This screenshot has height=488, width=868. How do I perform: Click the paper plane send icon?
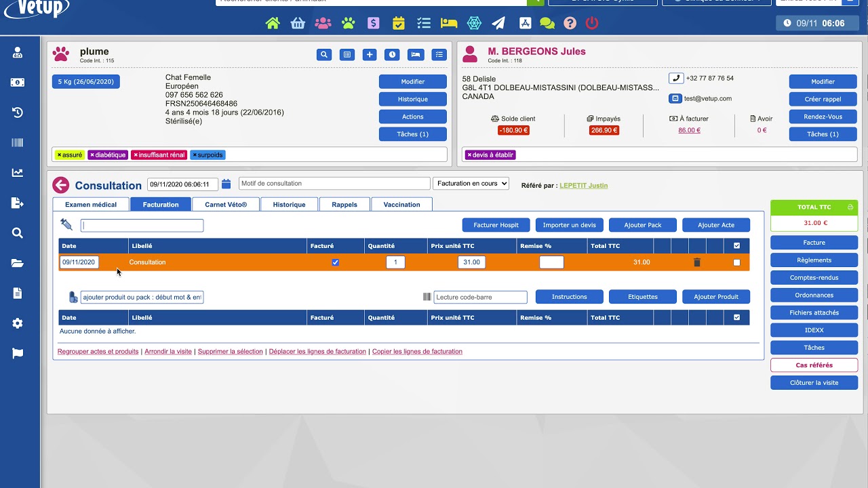[x=498, y=23]
